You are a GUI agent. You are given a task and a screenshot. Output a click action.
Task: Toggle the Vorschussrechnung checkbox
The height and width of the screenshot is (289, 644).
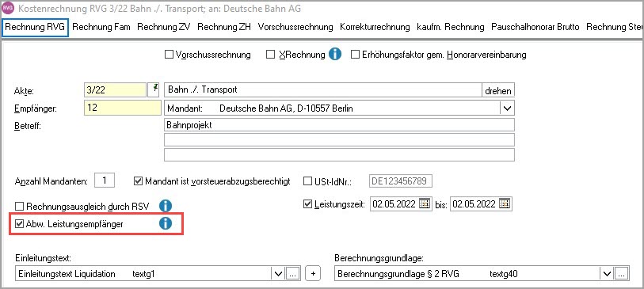[x=169, y=54]
